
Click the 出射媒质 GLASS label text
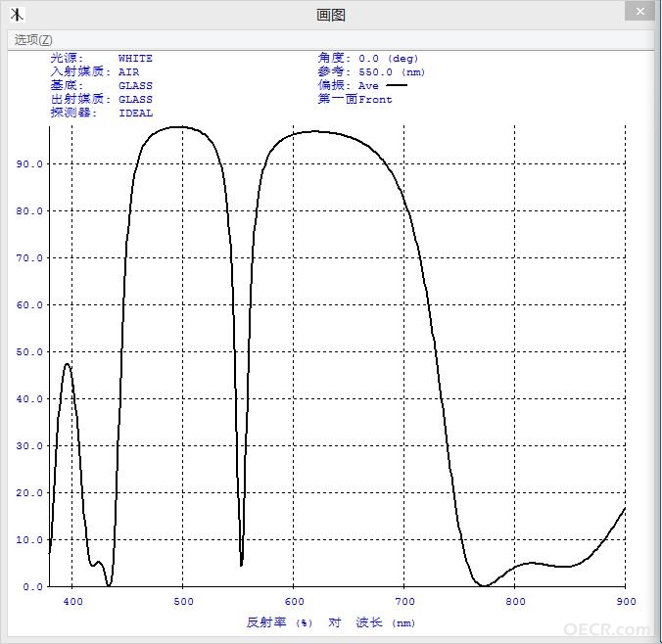101,99
